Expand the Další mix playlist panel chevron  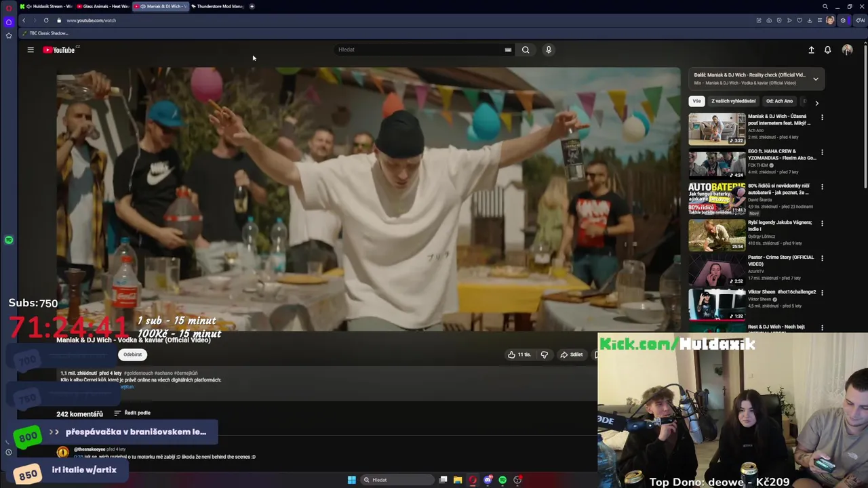(x=816, y=79)
